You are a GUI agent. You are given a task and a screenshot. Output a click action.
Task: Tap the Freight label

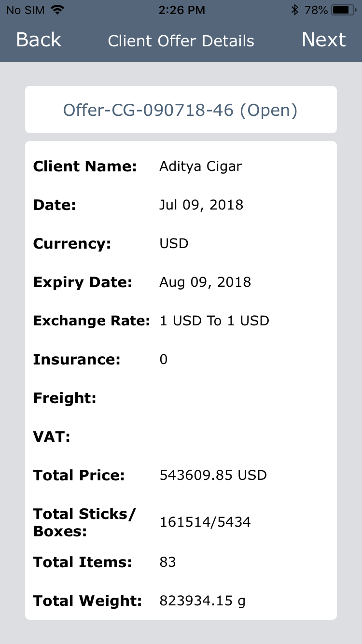pos(65,398)
